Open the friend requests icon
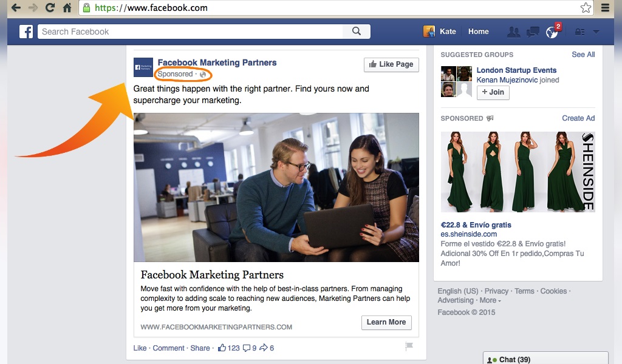 click(513, 32)
